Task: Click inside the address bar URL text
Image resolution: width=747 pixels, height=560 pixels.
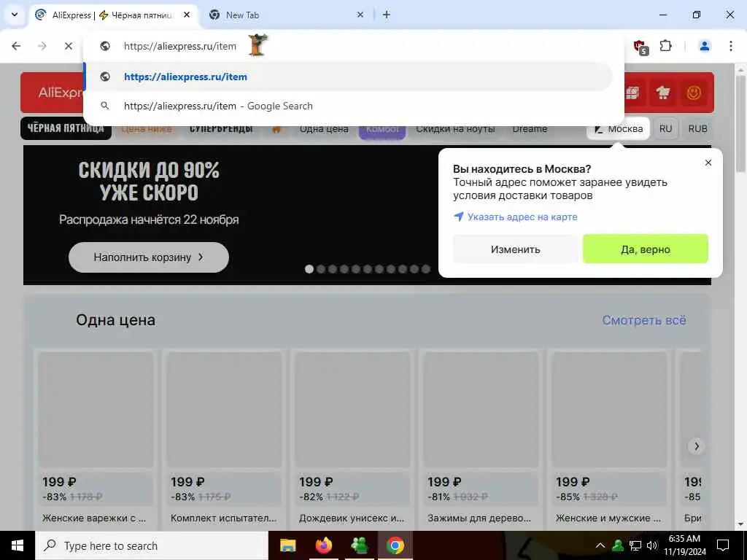Action: (180, 46)
